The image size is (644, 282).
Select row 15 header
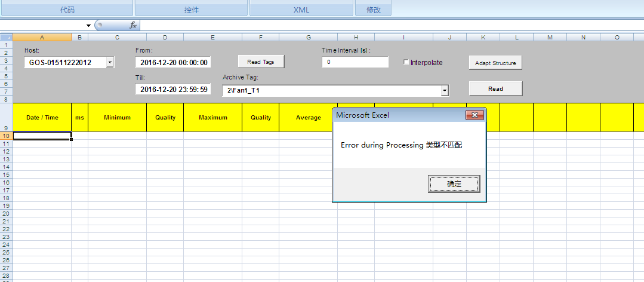pos(6,174)
